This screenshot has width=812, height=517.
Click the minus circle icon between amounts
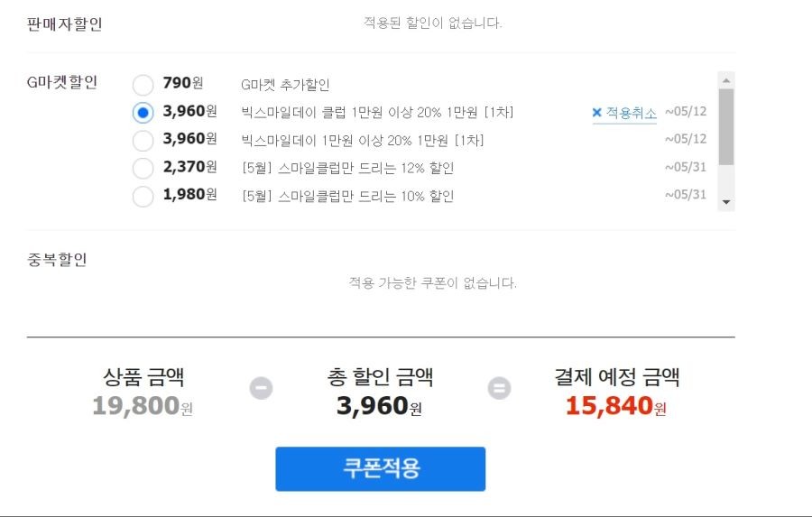tap(261, 388)
